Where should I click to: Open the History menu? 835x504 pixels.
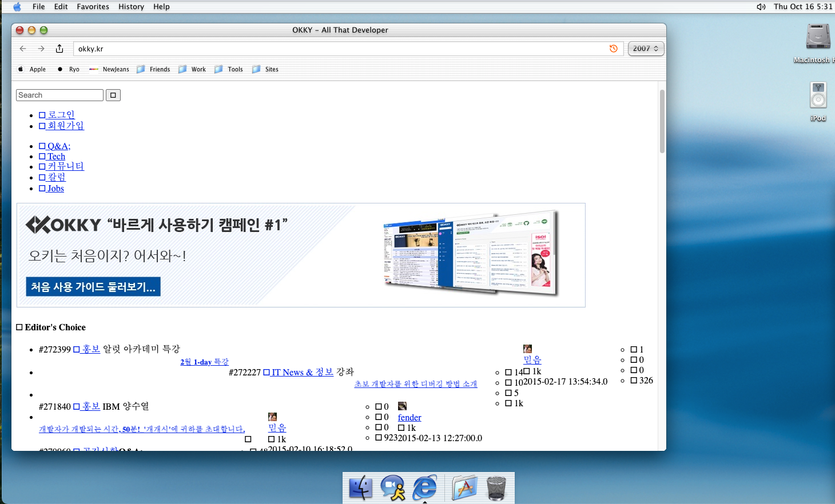point(132,7)
